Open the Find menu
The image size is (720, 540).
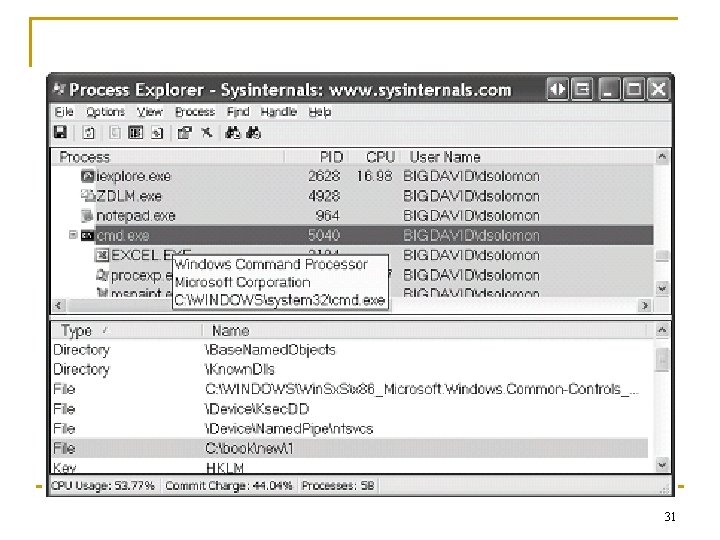pos(238,112)
